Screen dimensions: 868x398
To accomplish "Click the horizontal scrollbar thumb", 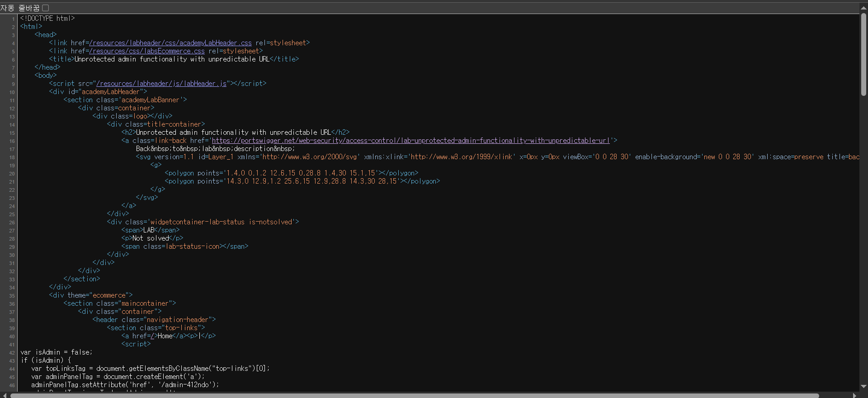I will (x=415, y=395).
